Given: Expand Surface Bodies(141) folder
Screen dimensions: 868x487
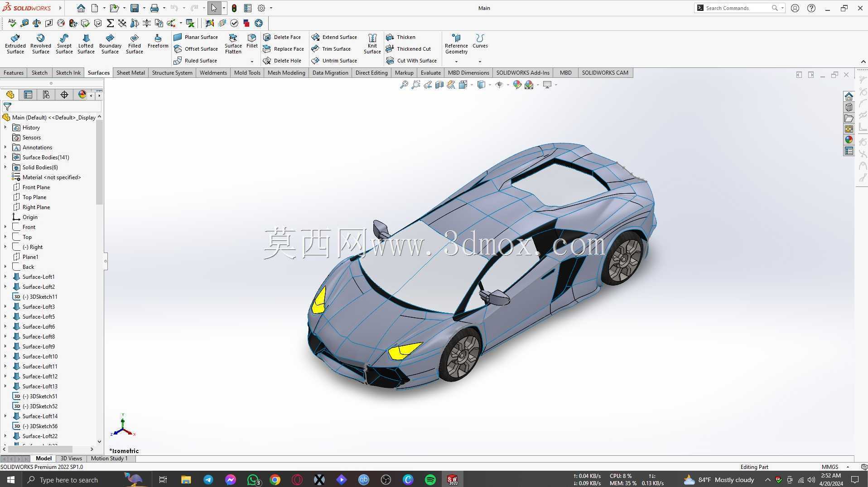Looking at the screenshot, I should pos(5,158).
